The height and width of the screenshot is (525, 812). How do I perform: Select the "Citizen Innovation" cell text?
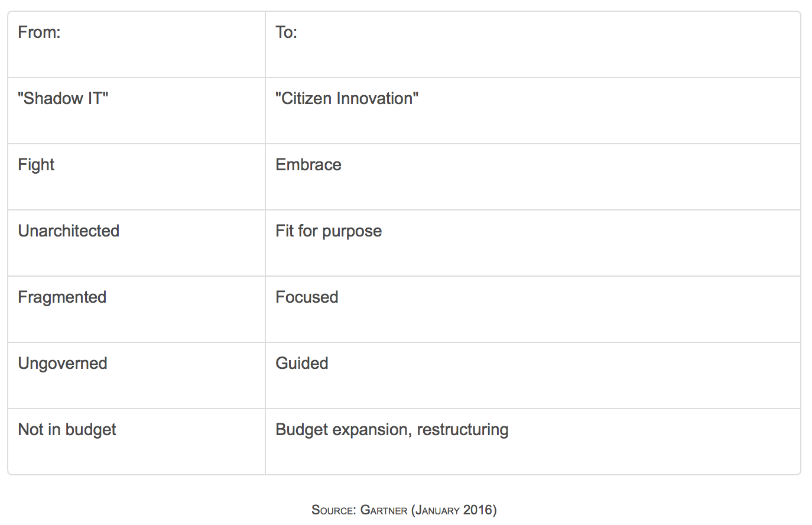pos(347,99)
